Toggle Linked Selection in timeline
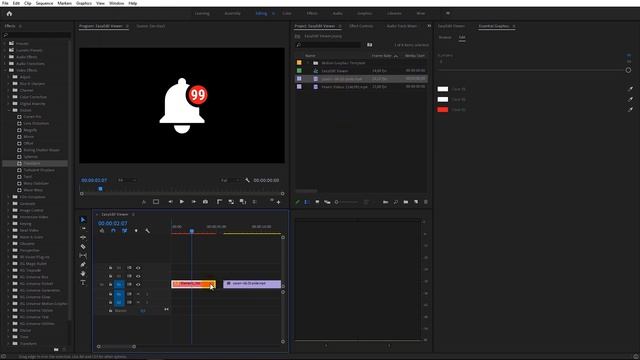Image resolution: width=640 pixels, height=360 pixels. click(124, 231)
